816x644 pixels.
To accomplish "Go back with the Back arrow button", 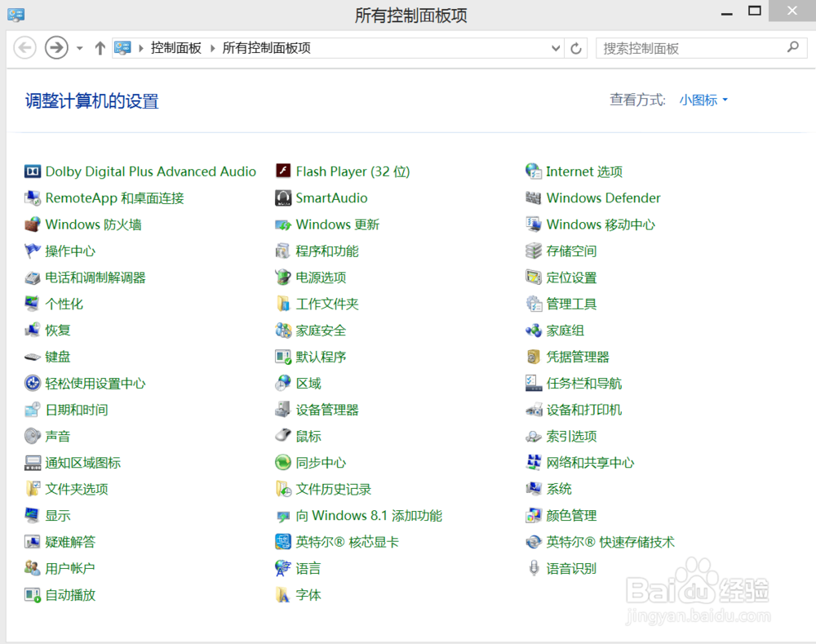I will coord(24,48).
